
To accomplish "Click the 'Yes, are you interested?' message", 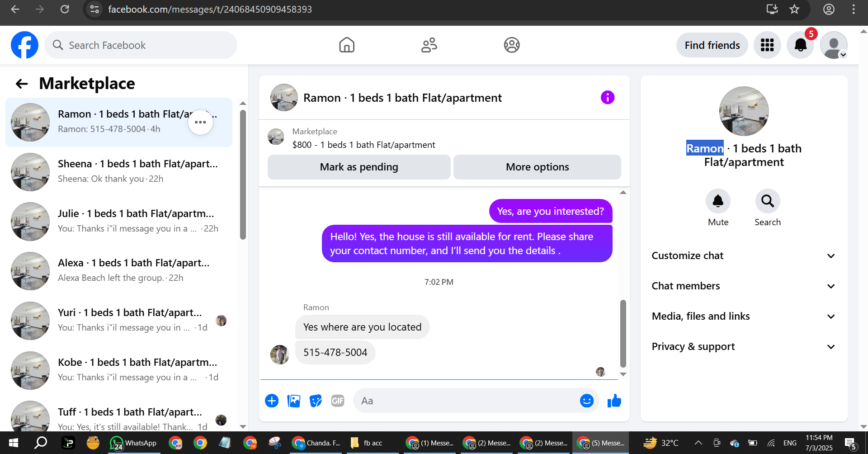I will click(550, 211).
